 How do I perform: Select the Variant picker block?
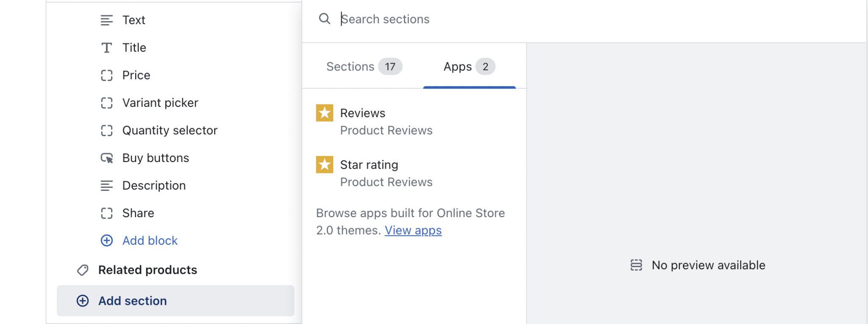coord(160,103)
